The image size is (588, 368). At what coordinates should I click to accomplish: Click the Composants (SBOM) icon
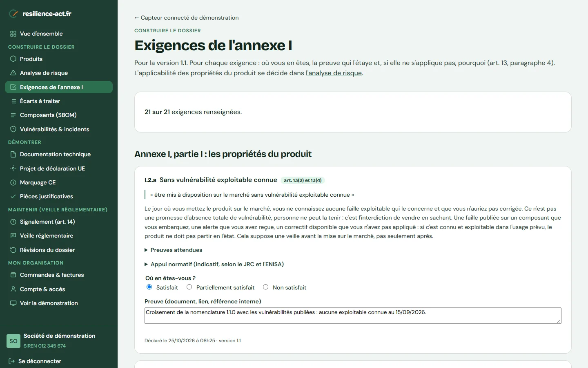point(13,115)
